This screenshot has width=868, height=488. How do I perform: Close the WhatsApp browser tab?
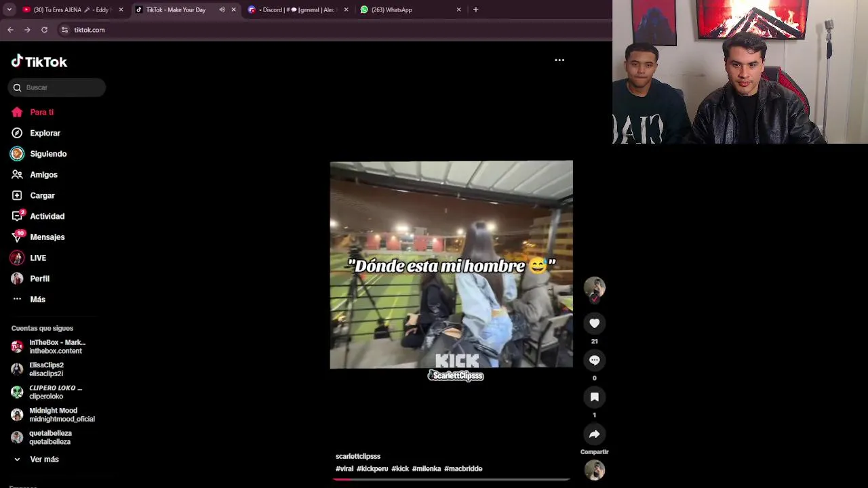click(x=458, y=9)
